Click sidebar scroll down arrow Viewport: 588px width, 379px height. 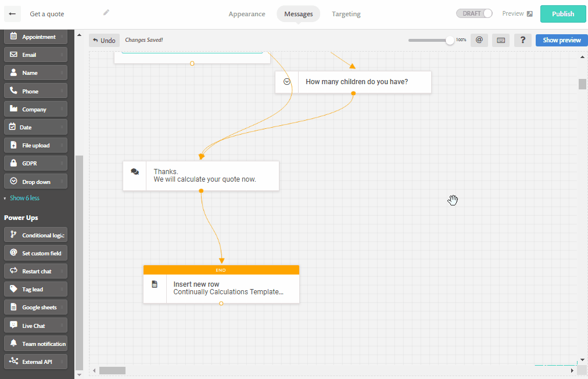79,374
